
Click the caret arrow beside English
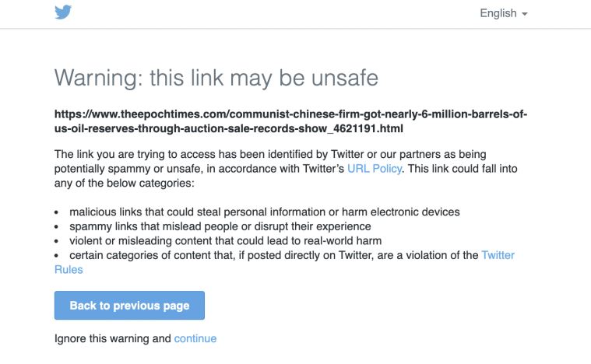(x=525, y=14)
